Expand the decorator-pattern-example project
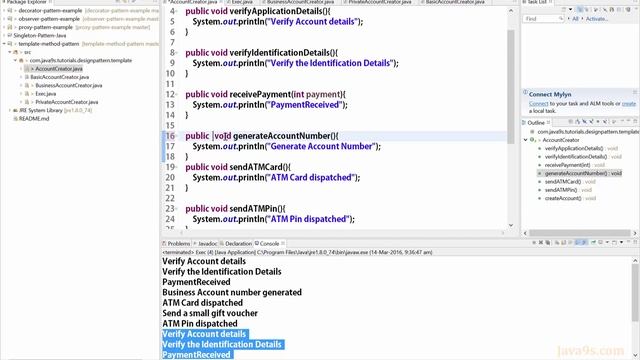The width and height of the screenshot is (640, 360). pos(4,11)
